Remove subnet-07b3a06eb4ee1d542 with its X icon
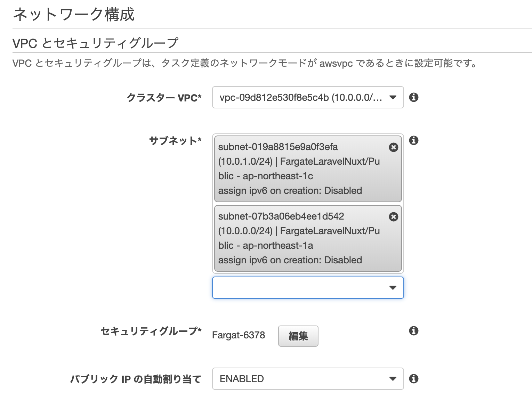 click(x=393, y=217)
